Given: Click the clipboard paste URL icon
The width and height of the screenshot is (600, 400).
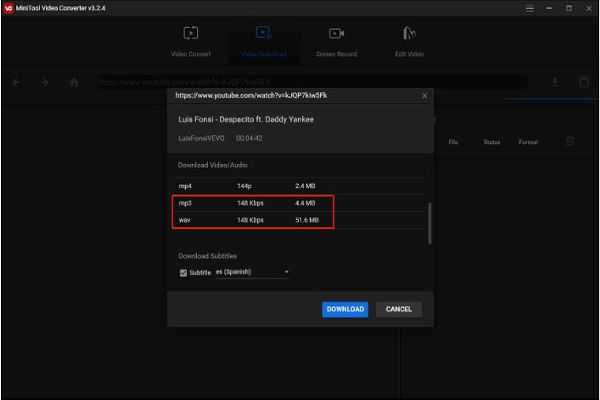Looking at the screenshot, I should pyautogui.click(x=584, y=82).
